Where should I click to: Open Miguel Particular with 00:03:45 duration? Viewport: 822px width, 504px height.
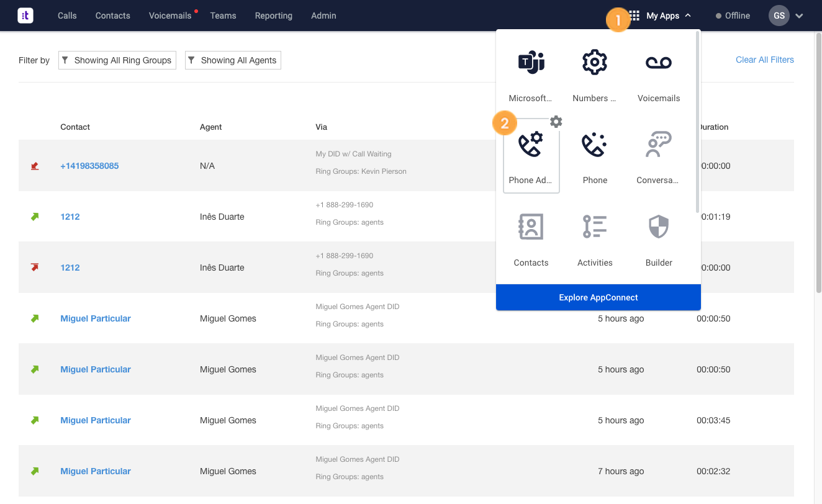click(x=96, y=420)
